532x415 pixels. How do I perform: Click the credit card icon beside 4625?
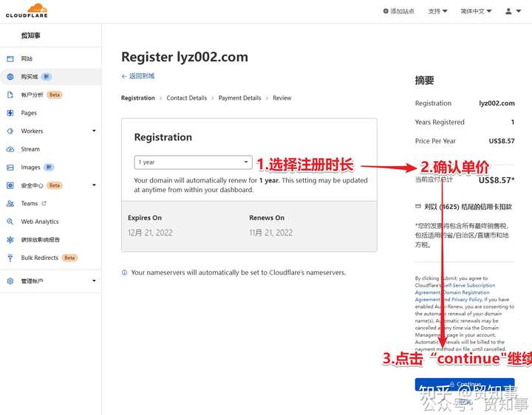coord(418,206)
